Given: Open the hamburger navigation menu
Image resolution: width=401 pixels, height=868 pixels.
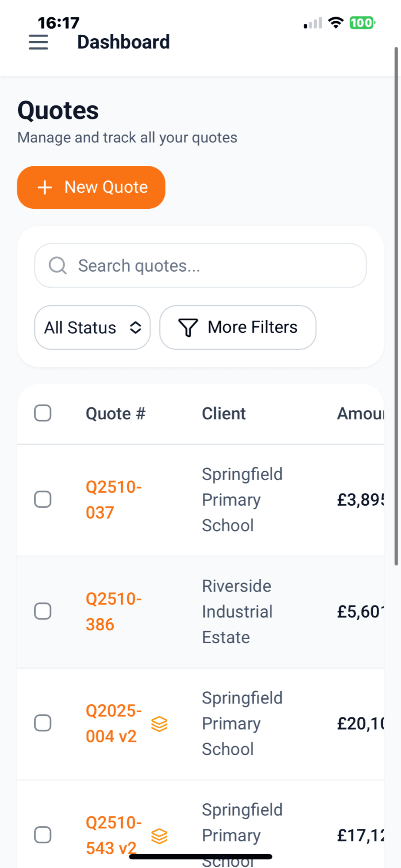Looking at the screenshot, I should (38, 43).
